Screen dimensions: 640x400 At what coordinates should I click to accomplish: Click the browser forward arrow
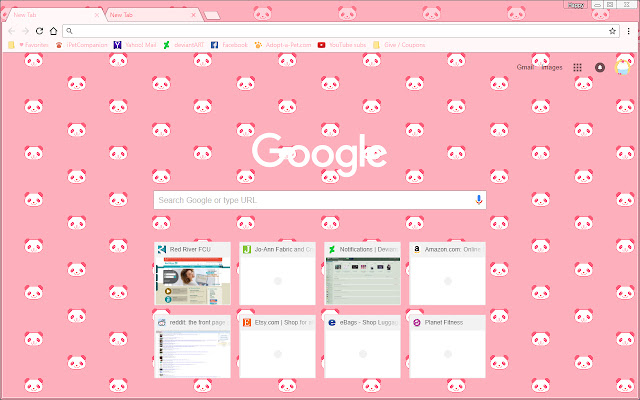coord(25,31)
